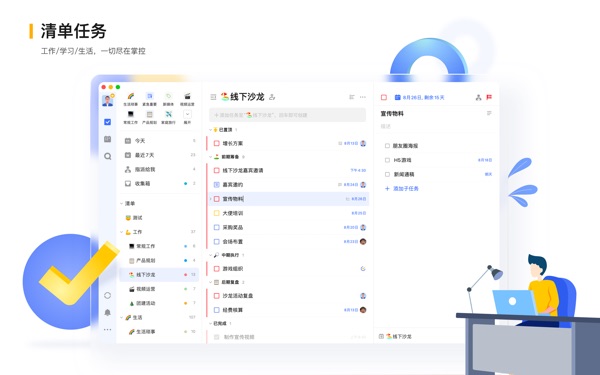The height and width of the screenshot is (375, 600).
Task: Check off the 会场布置 task
Action: click(x=217, y=241)
